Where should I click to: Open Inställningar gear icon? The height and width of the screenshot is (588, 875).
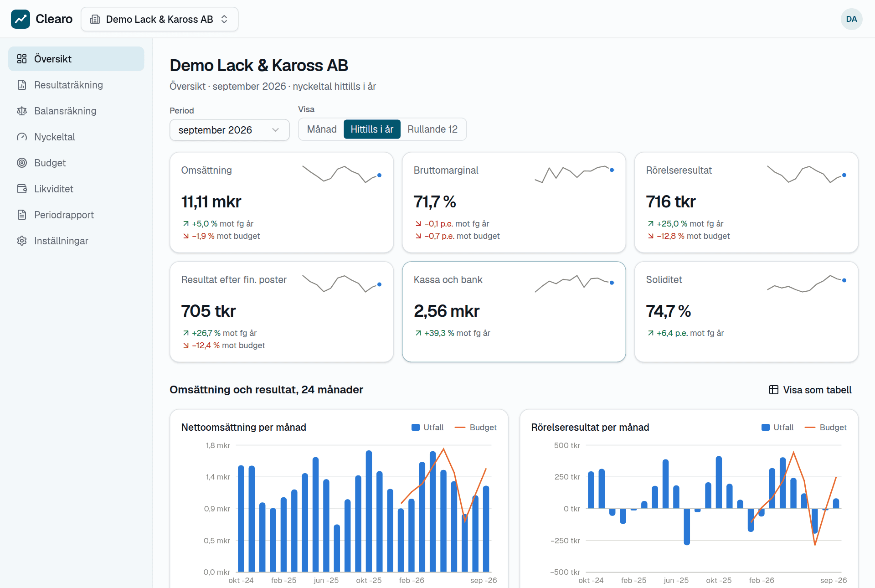[x=22, y=241]
